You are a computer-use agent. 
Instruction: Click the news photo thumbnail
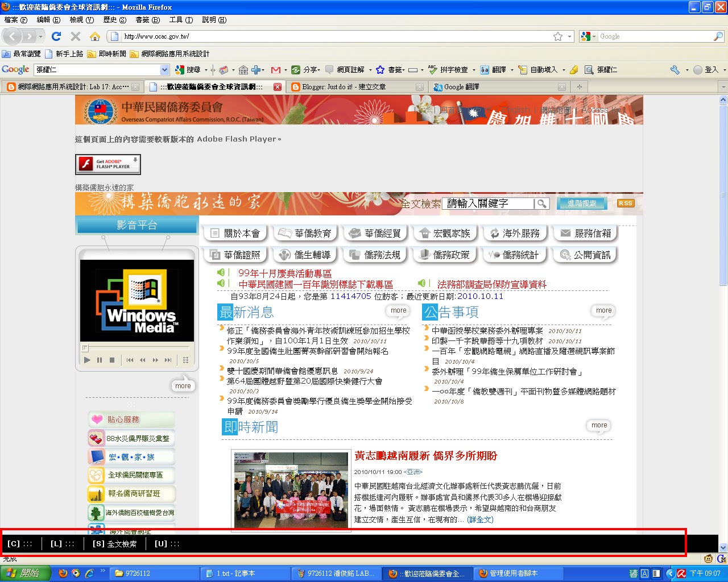coord(291,491)
